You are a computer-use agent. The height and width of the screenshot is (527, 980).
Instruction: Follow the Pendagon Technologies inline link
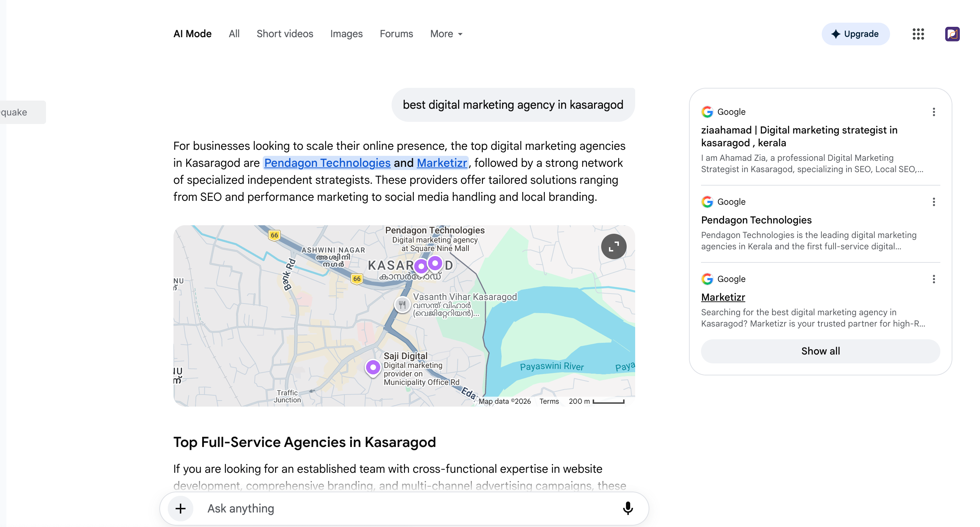pos(327,163)
